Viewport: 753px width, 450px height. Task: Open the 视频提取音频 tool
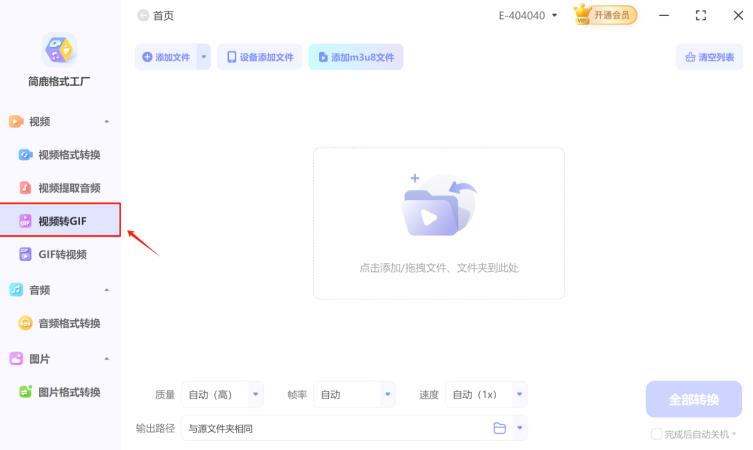click(60, 188)
